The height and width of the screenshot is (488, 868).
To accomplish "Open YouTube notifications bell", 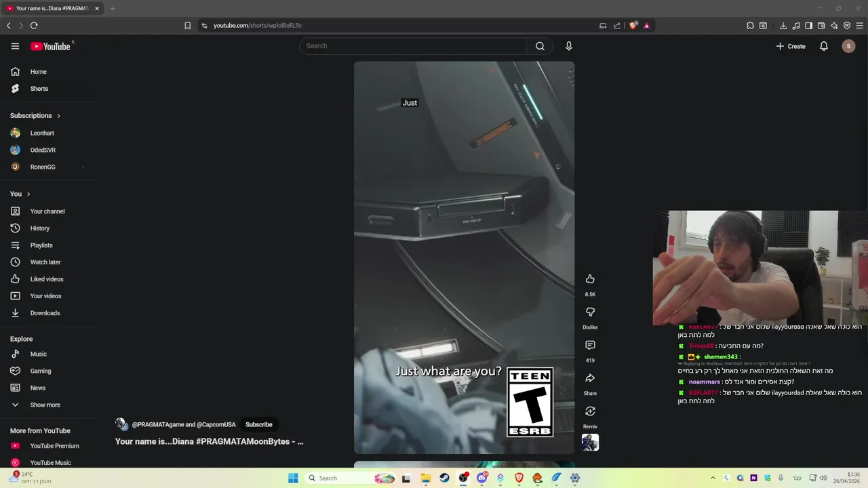I will [824, 46].
